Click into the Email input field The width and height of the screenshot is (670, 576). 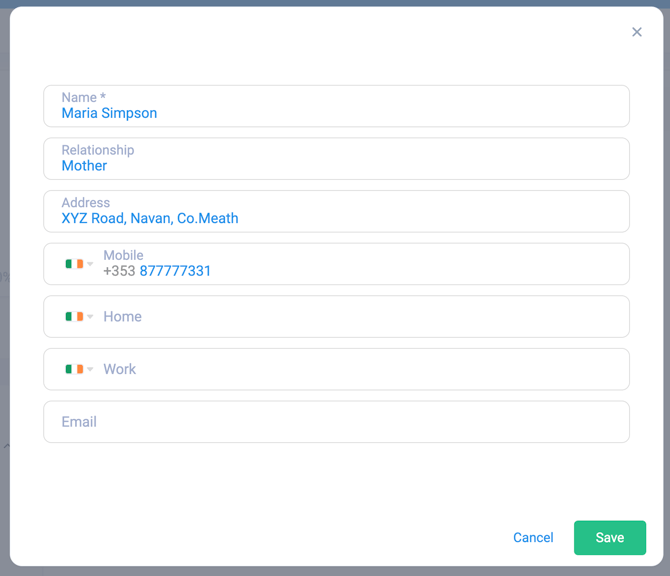tap(336, 421)
